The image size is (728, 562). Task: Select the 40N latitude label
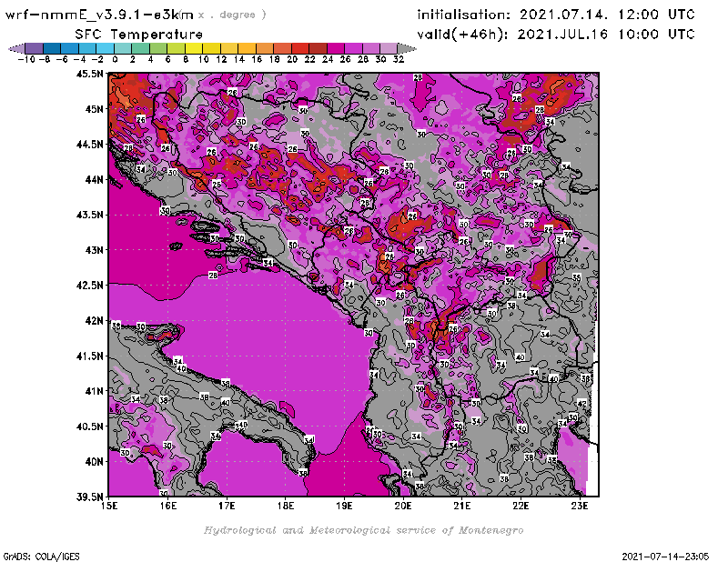[95, 461]
